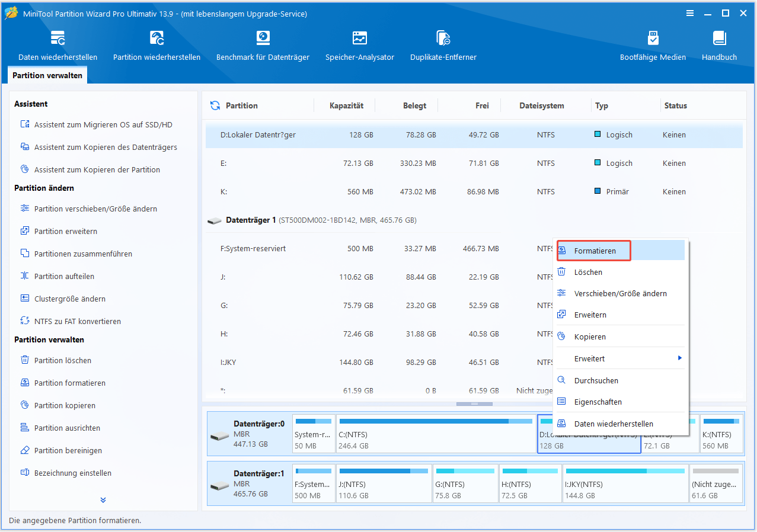Open the Handbuch
Image resolution: width=757 pixels, height=532 pixels.
tap(719, 46)
